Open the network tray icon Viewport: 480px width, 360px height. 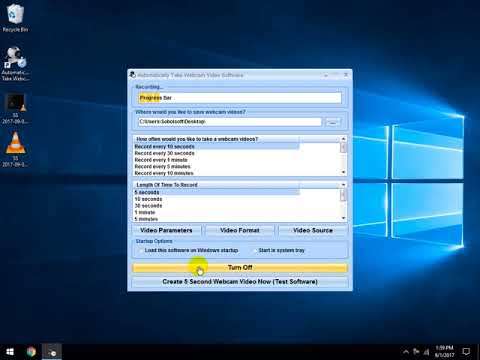[416, 352]
